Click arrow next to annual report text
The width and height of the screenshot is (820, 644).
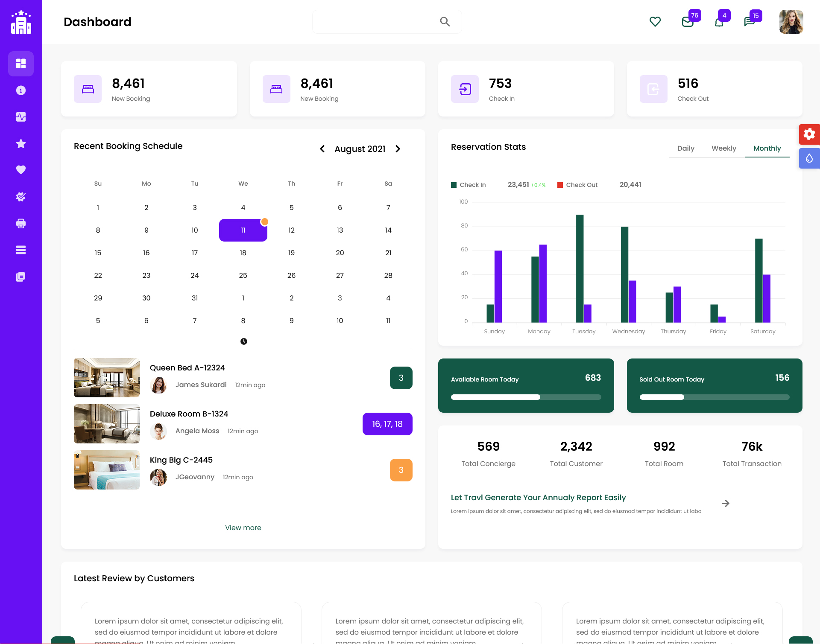[725, 504]
